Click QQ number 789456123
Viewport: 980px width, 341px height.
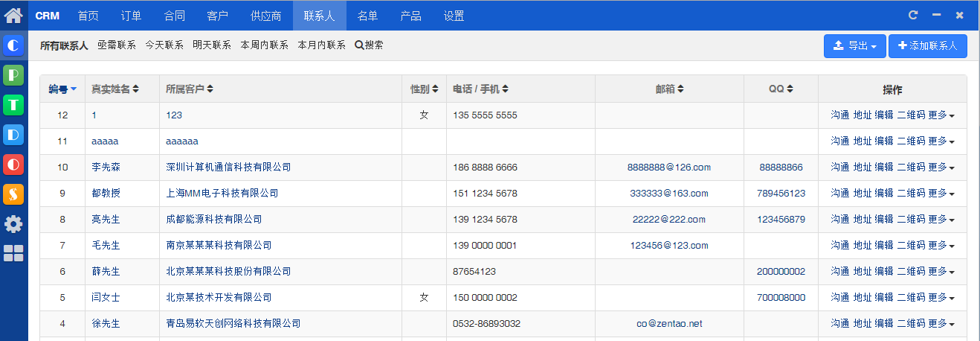click(781, 194)
